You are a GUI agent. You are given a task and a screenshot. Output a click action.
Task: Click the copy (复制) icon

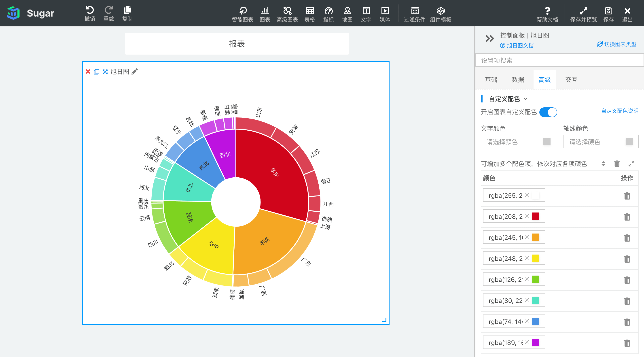coord(127,13)
